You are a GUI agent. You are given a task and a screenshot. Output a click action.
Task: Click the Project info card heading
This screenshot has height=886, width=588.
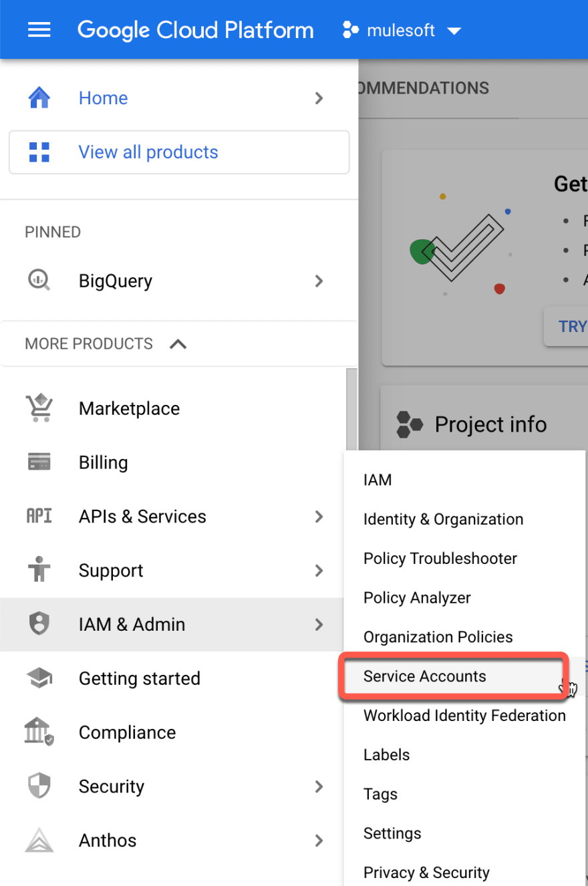point(490,424)
